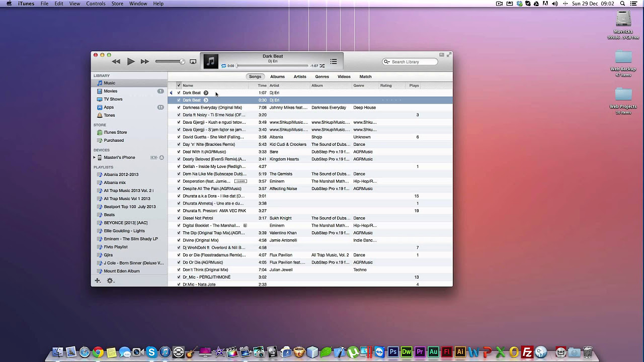Sort songs by the Genre column header

[365, 85]
